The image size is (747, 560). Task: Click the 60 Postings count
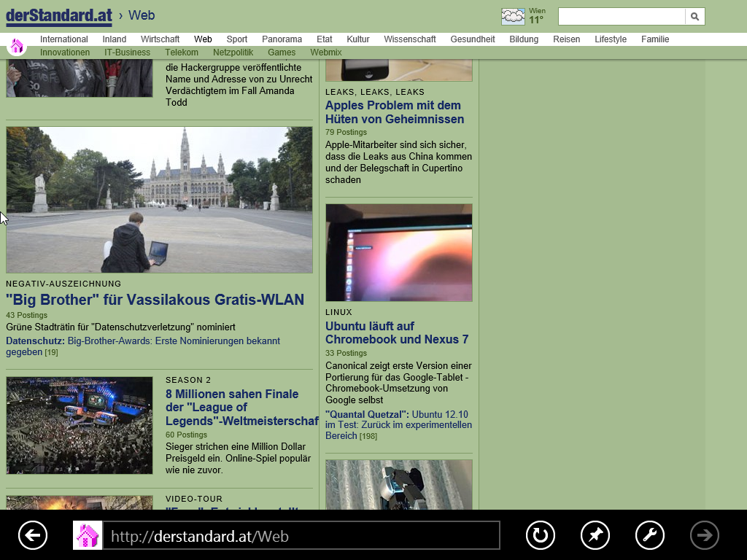click(x=186, y=435)
